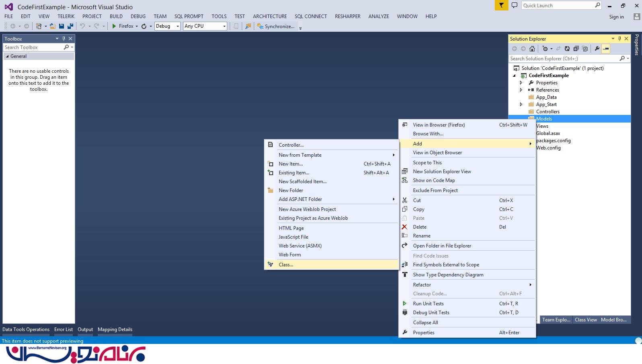
Task: Click the Collapse All icon in Solution Explorer
Action: 576,49
